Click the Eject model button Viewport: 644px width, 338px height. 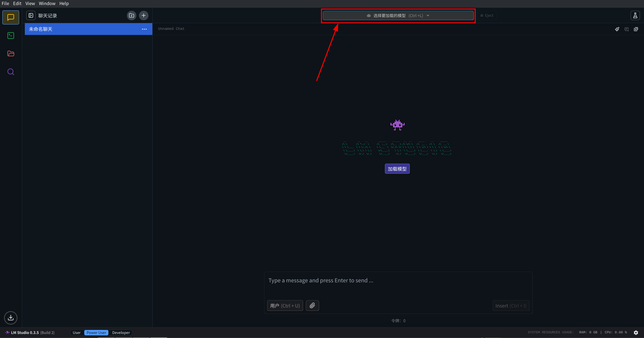[x=487, y=15]
